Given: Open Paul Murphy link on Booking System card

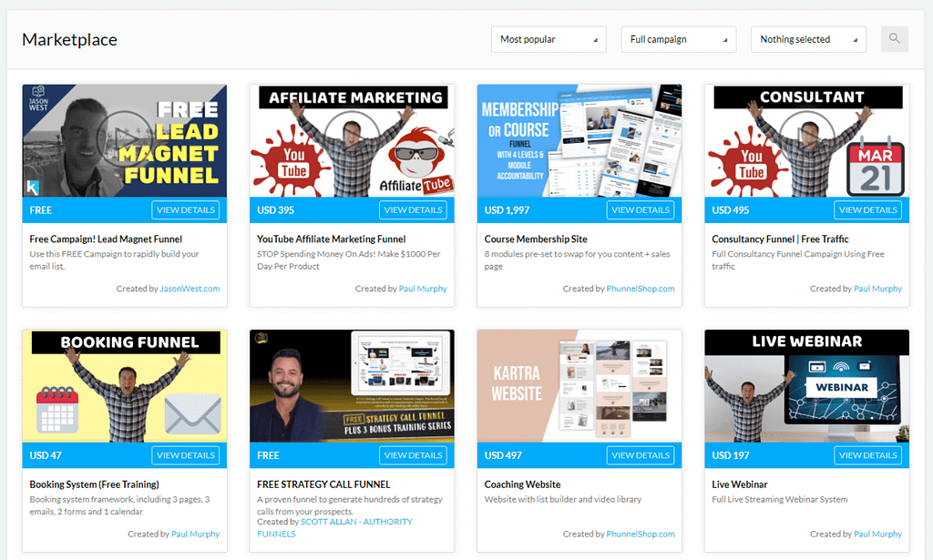Looking at the screenshot, I should click(195, 534).
